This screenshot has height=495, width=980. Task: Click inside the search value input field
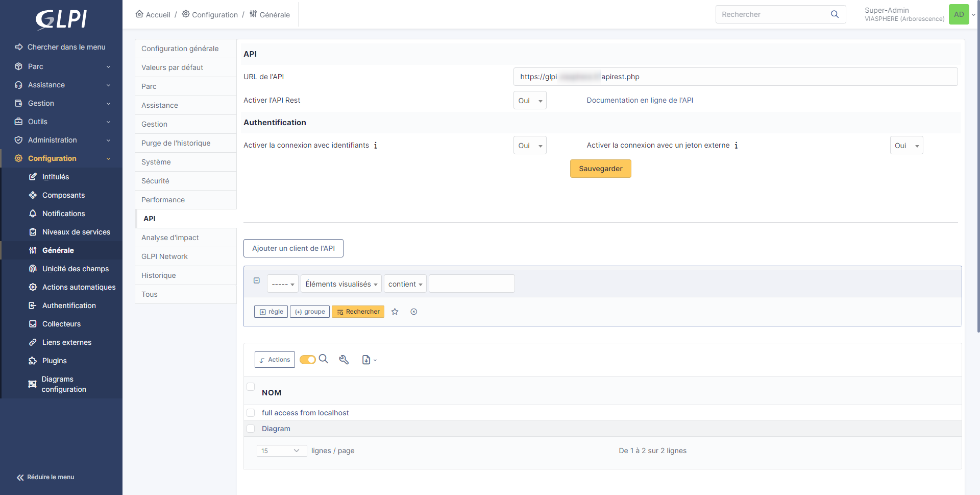click(x=471, y=284)
